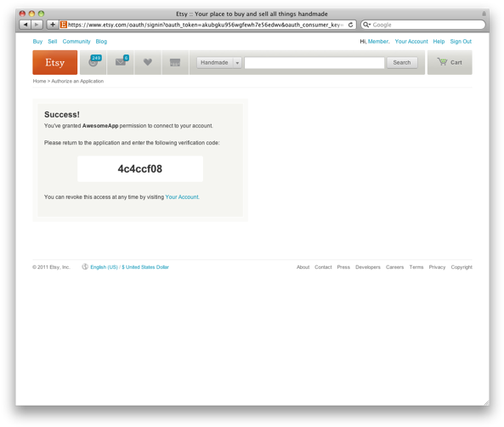
Task: Click the Etsy search text field
Action: pyautogui.click(x=314, y=62)
